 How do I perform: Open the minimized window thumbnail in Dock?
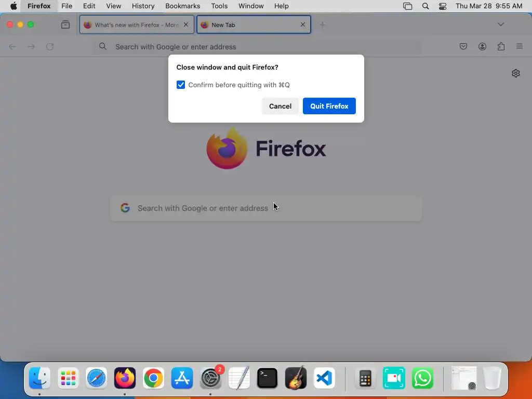[464, 378]
